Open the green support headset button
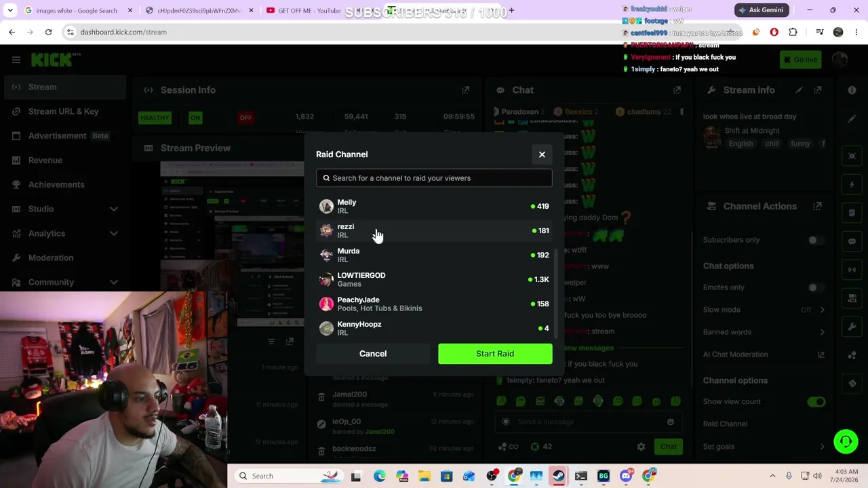The height and width of the screenshot is (488, 868). point(846,442)
